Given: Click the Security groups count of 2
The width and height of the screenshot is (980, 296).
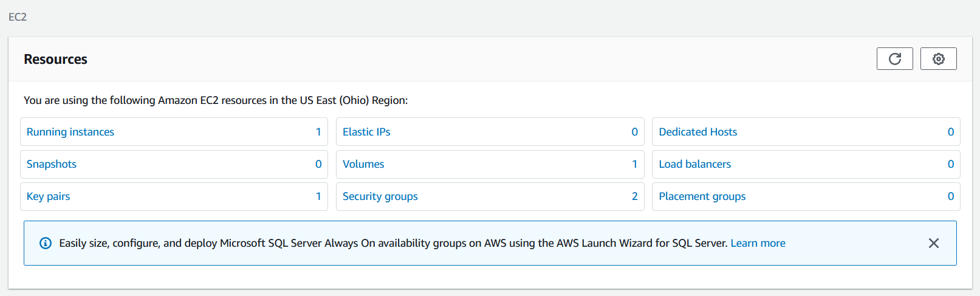Looking at the screenshot, I should 634,196.
